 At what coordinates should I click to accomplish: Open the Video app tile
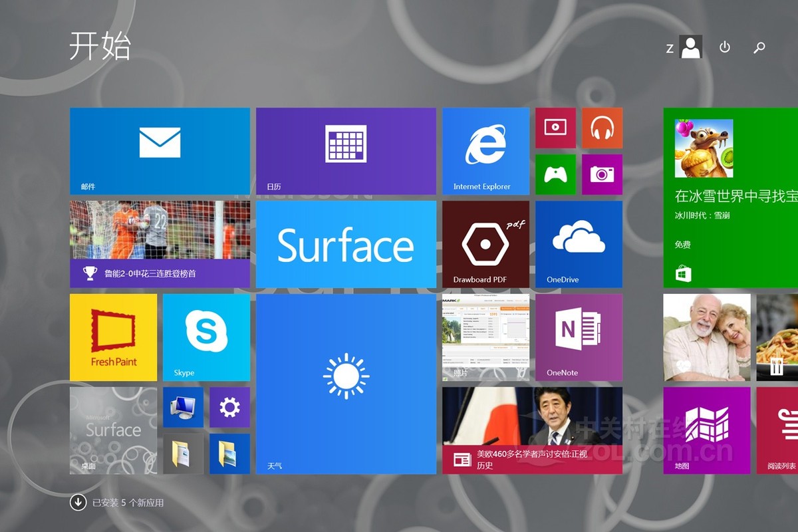(556, 128)
